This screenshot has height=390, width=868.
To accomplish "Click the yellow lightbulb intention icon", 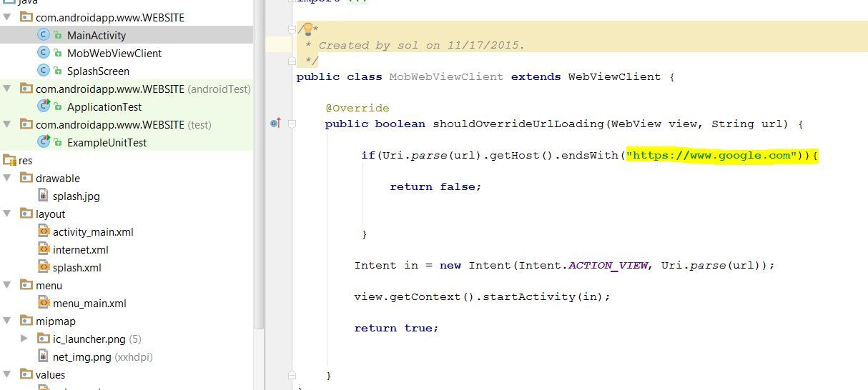I will click(x=307, y=29).
